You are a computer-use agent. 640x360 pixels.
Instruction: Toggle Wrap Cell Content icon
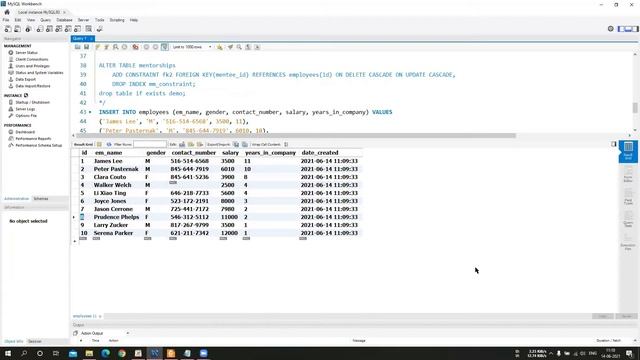(286, 144)
